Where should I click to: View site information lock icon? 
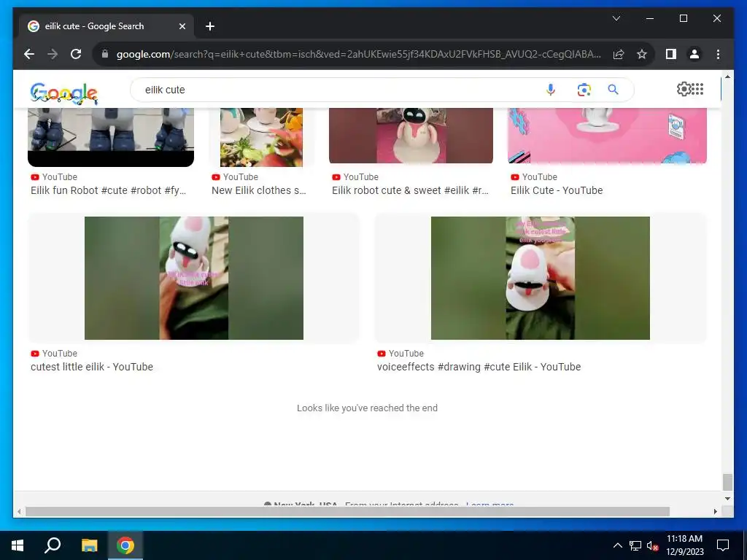point(105,54)
